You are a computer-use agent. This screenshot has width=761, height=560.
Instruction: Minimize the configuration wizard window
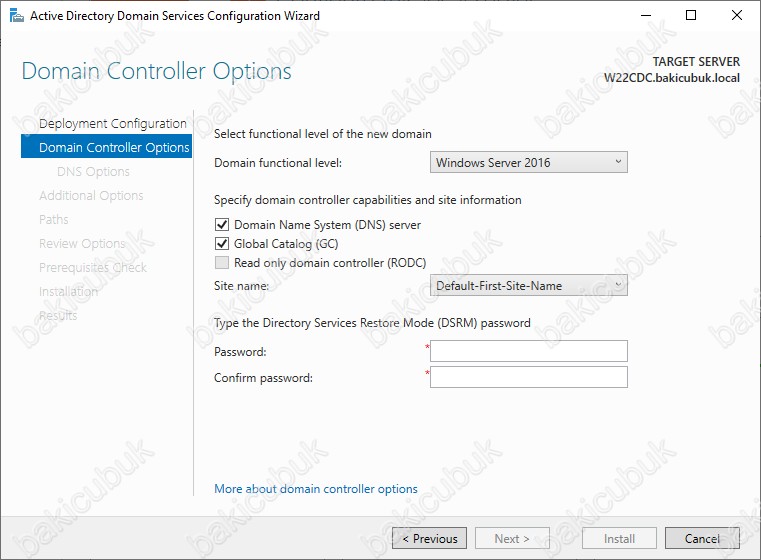[x=645, y=16]
